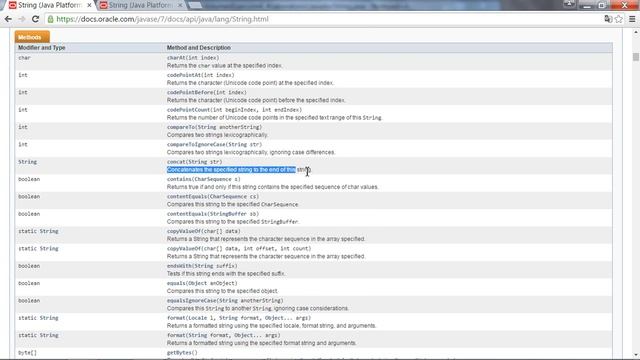Reload the page with the refresh icon

coord(36,19)
